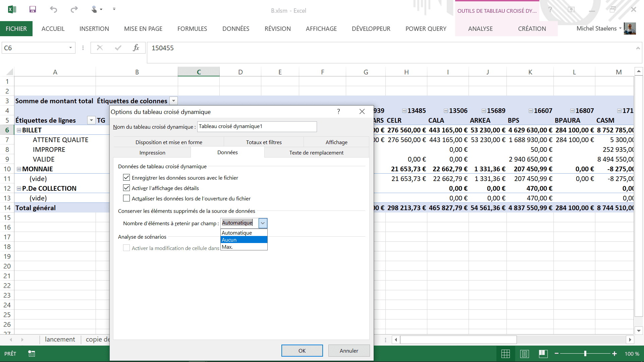The image size is (644, 362).
Task: Open the Étiquettes de colonnes filter dropdown
Action: point(173,101)
